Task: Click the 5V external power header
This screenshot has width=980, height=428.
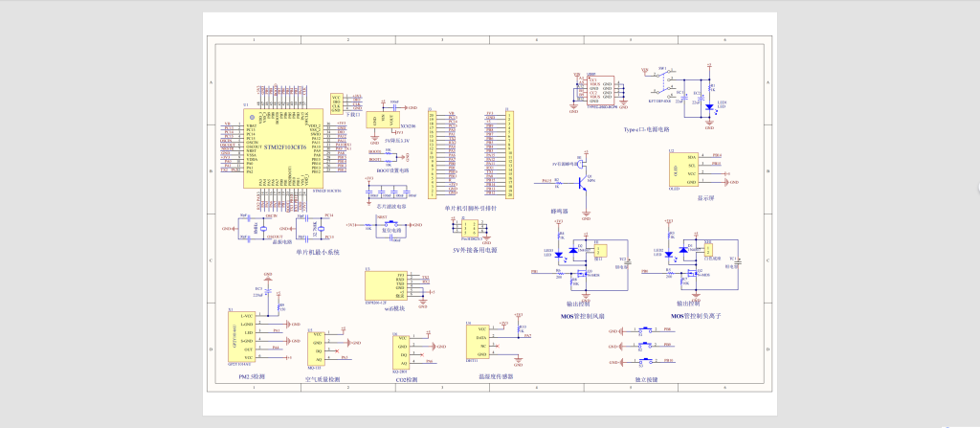Action: click(x=469, y=229)
